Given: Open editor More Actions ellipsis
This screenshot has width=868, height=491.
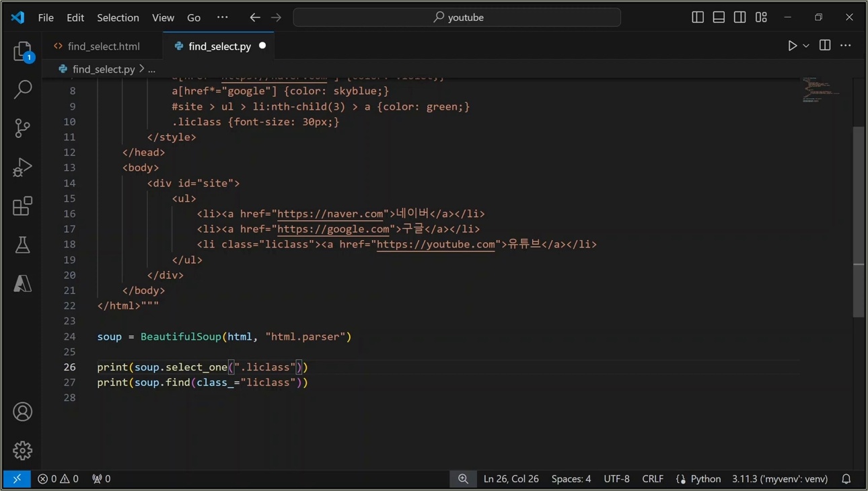Looking at the screenshot, I should [846, 45].
